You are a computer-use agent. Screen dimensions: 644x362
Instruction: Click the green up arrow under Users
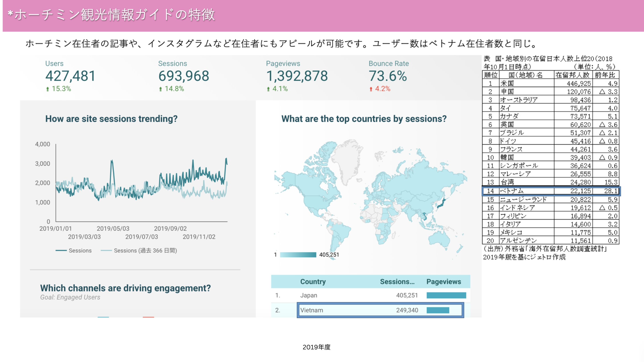pyautogui.click(x=47, y=89)
